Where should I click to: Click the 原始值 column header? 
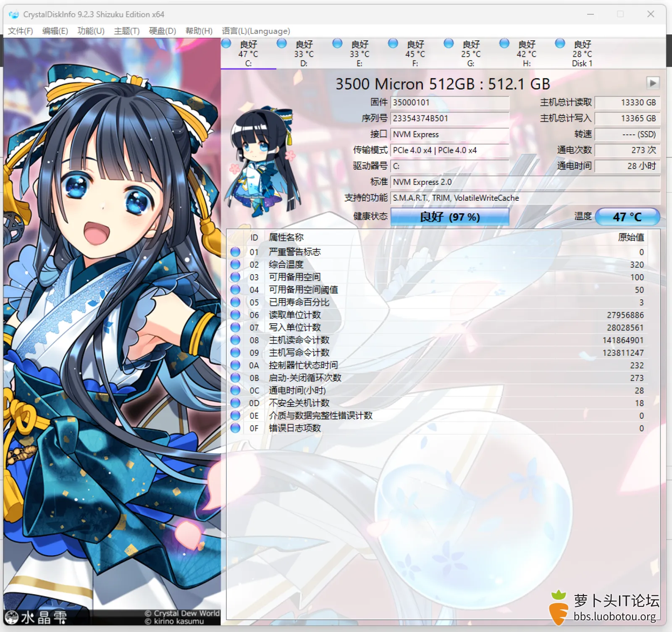coord(631,237)
